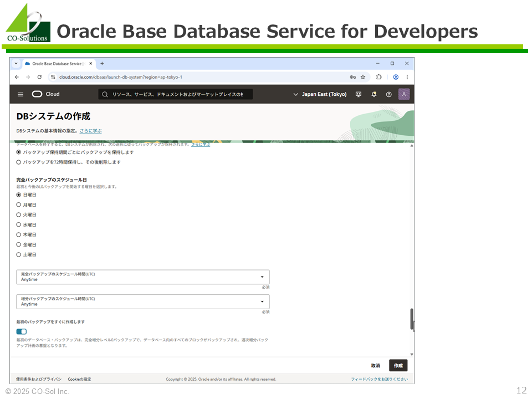Click the search magnifier icon

click(x=105, y=94)
